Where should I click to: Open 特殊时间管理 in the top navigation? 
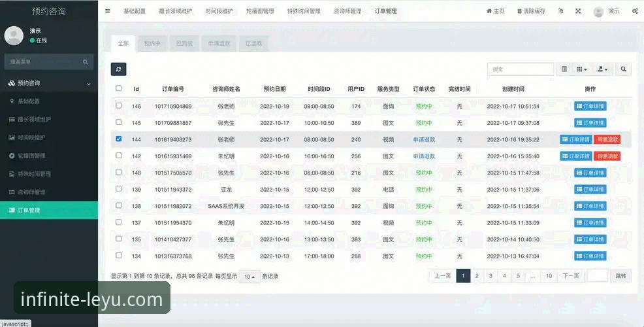304,11
